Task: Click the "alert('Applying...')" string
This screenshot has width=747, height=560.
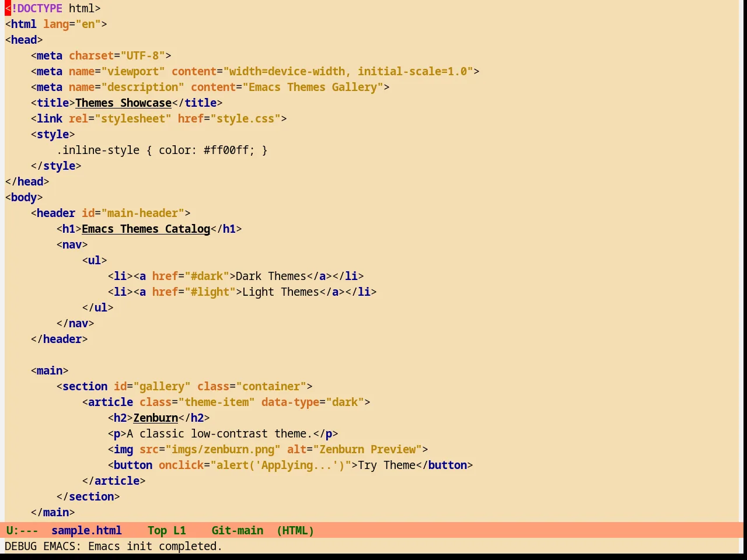Action: tap(281, 465)
